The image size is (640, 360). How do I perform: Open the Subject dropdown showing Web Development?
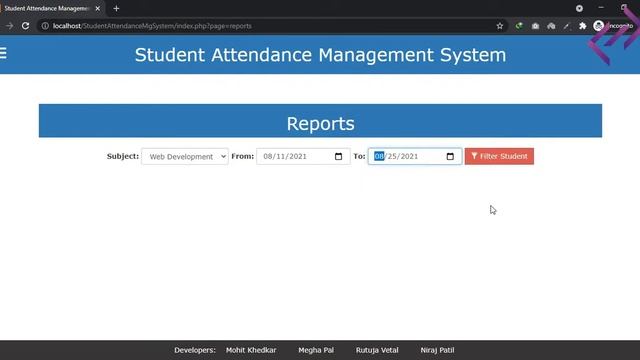coord(185,156)
